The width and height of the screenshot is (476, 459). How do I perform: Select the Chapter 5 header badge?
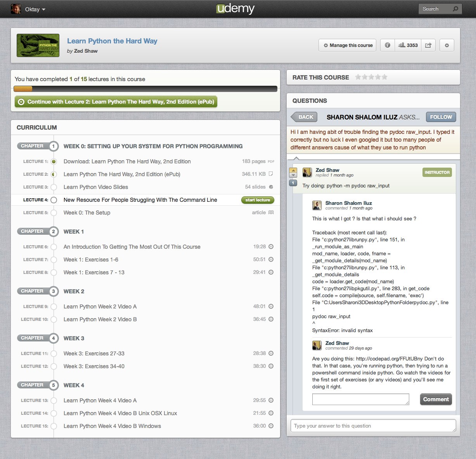pyautogui.click(x=38, y=385)
